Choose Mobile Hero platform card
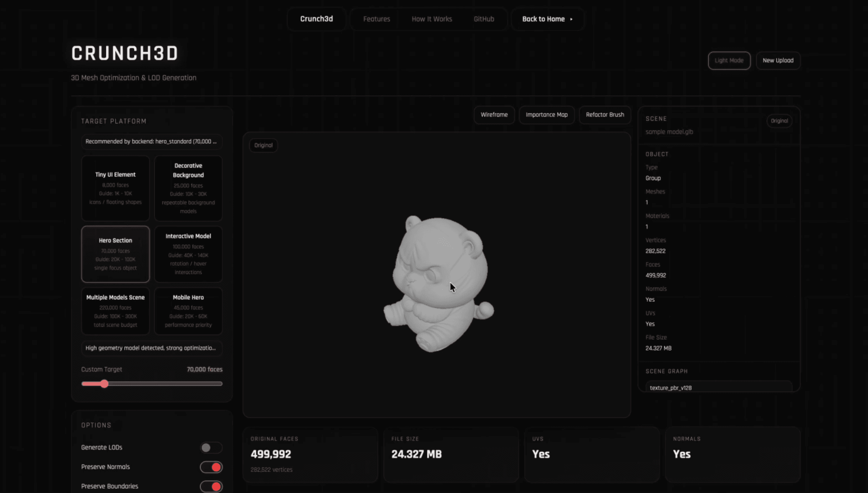Image resolution: width=868 pixels, height=493 pixels. point(188,311)
